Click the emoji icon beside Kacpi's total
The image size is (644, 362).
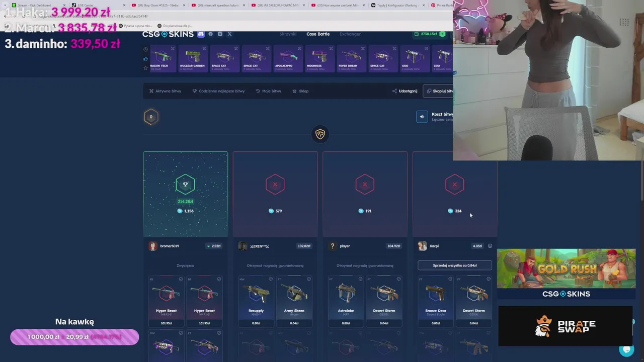click(490, 246)
